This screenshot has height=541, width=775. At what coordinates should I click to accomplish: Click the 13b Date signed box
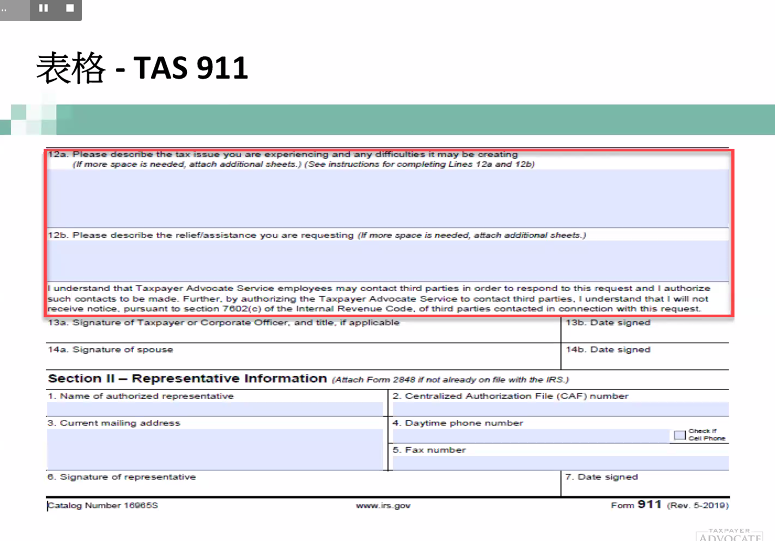tap(645, 330)
